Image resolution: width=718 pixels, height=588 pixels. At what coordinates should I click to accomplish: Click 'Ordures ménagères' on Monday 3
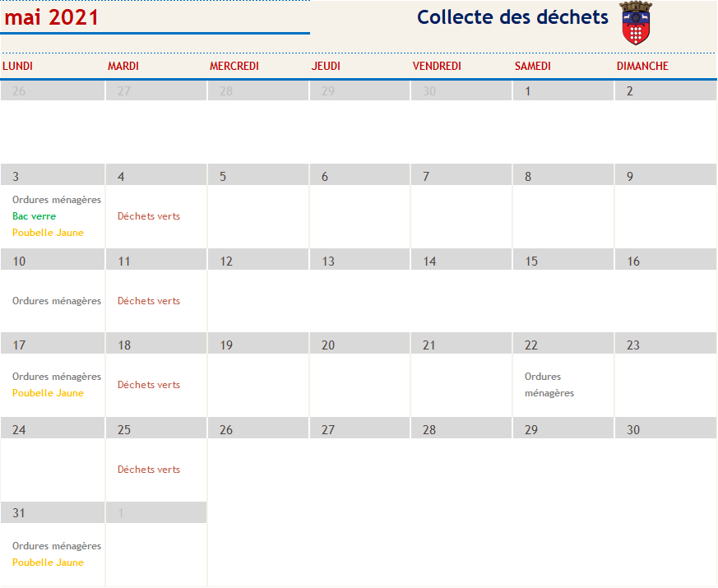(57, 200)
